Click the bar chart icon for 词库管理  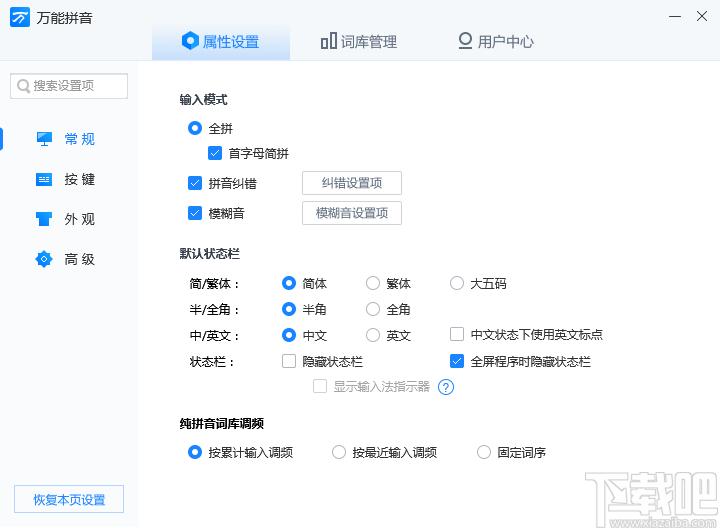pyautogui.click(x=329, y=41)
